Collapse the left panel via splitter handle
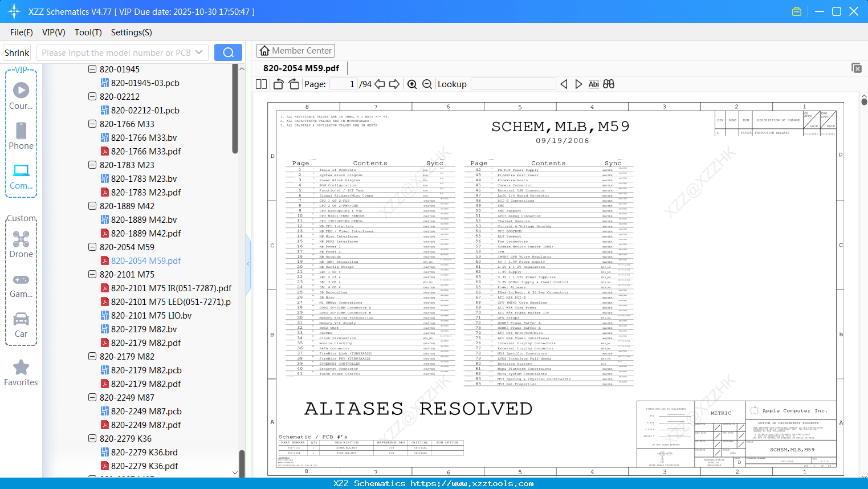 [248, 263]
